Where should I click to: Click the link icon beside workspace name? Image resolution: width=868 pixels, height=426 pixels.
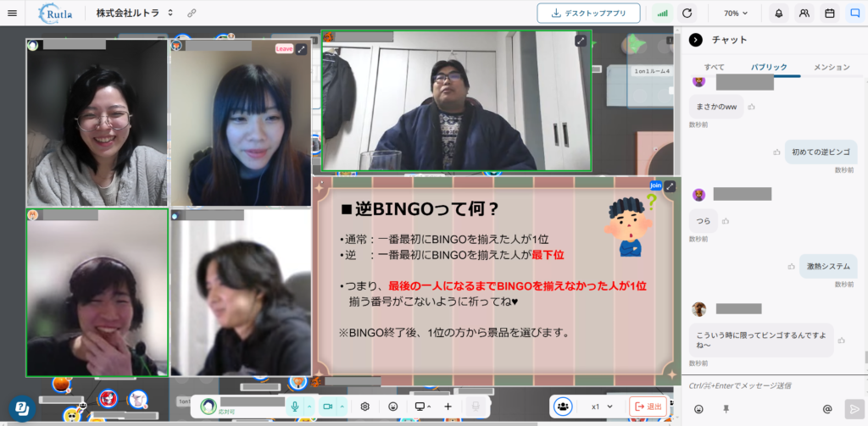click(x=192, y=14)
